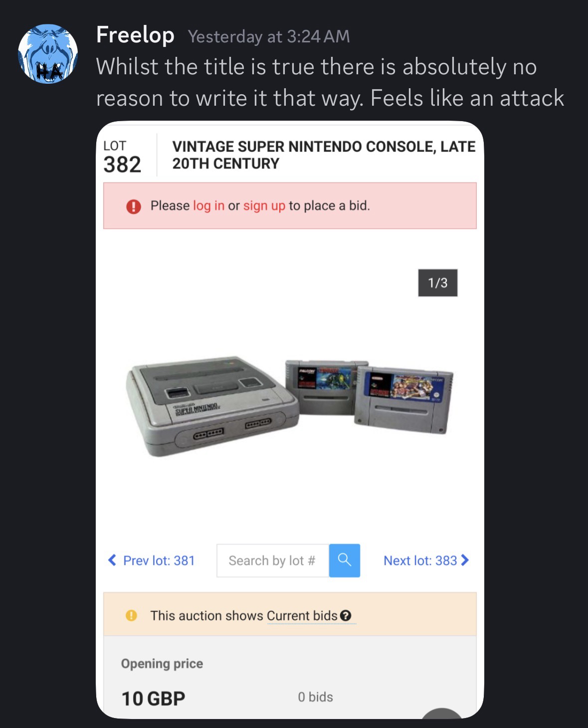The width and height of the screenshot is (588, 728).
Task: Follow the 'log in' link
Action: [x=208, y=205]
